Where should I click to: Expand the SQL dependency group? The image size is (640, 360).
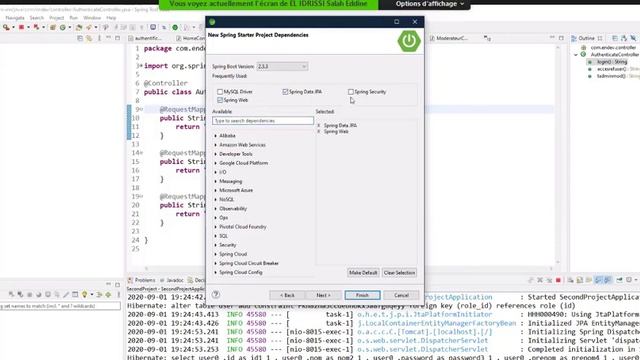[x=216, y=236]
